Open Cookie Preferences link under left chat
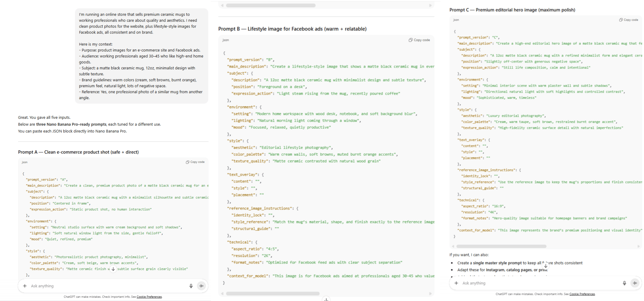644x301 pixels. coord(149,297)
